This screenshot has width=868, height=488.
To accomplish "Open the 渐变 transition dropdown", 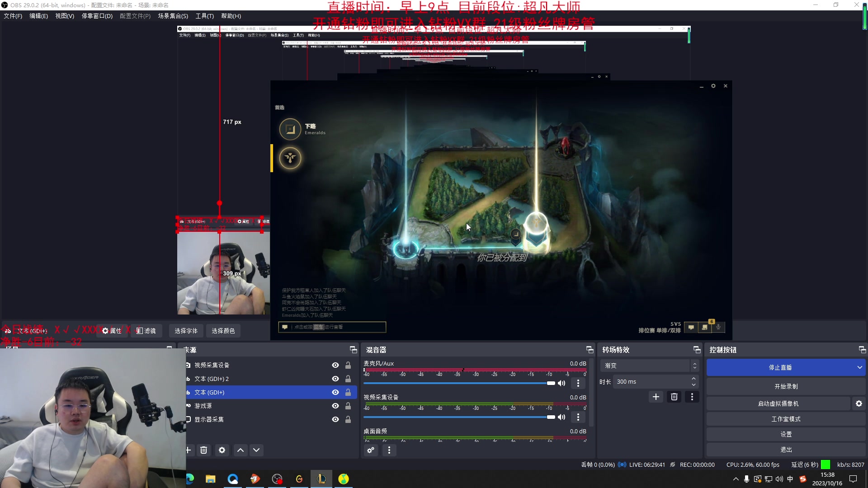I will click(x=650, y=366).
